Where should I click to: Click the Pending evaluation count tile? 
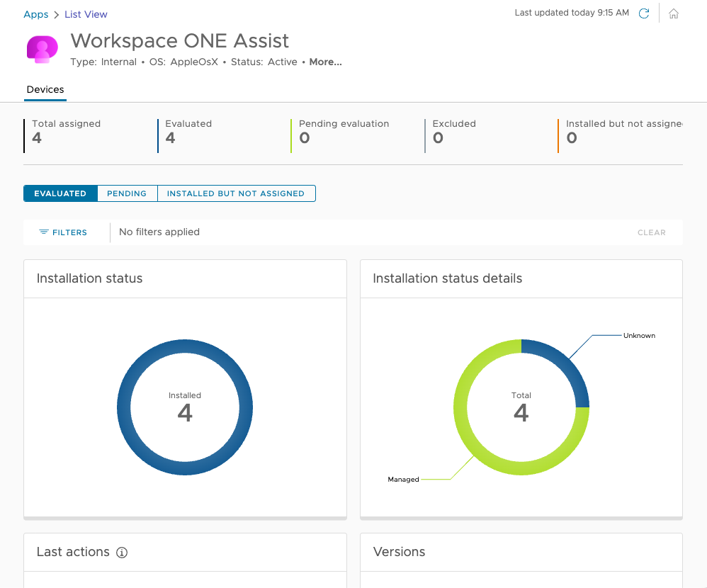pyautogui.click(x=344, y=132)
